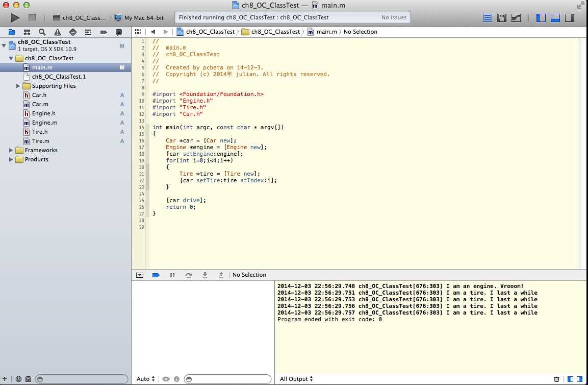Show the Project navigator
This screenshot has width=588, height=385.
click(12, 32)
